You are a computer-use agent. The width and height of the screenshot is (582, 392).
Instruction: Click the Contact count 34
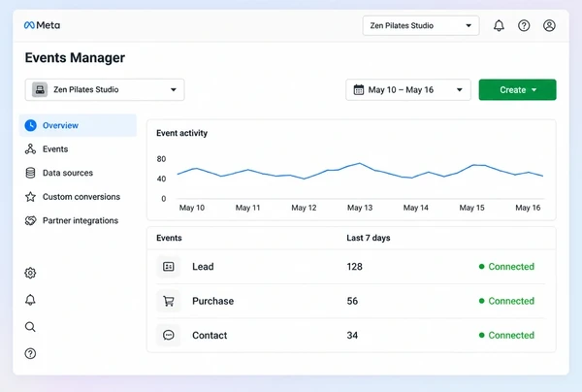(x=352, y=335)
